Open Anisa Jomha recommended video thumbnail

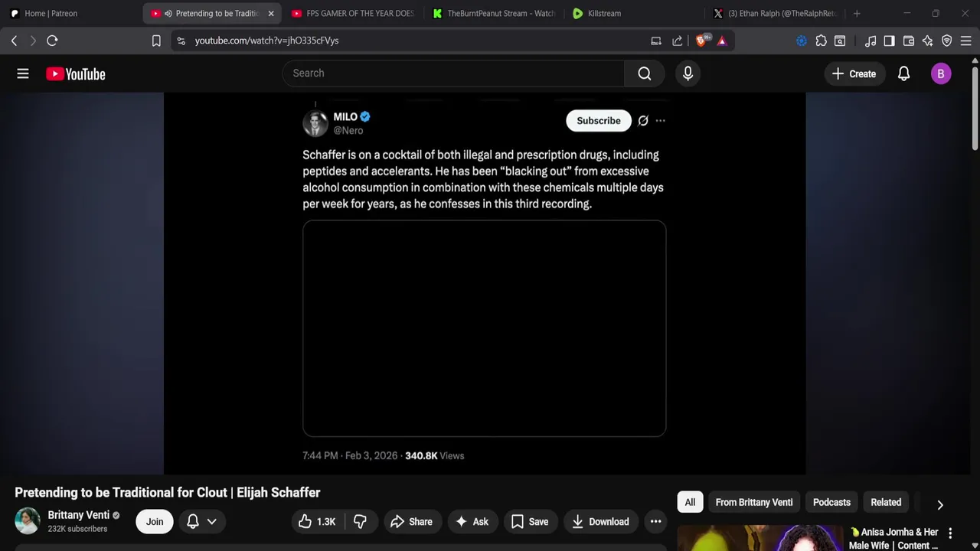point(760,538)
